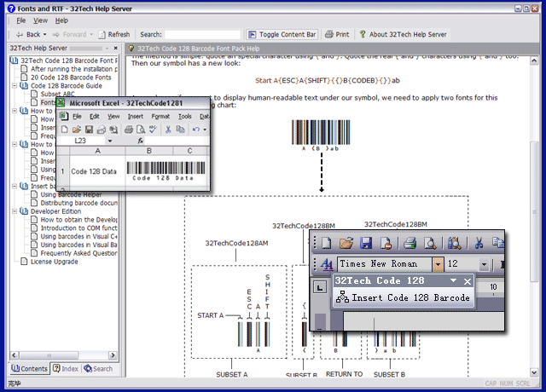Click the fx insert function icon in Excel
546x392 pixels.
pos(140,141)
